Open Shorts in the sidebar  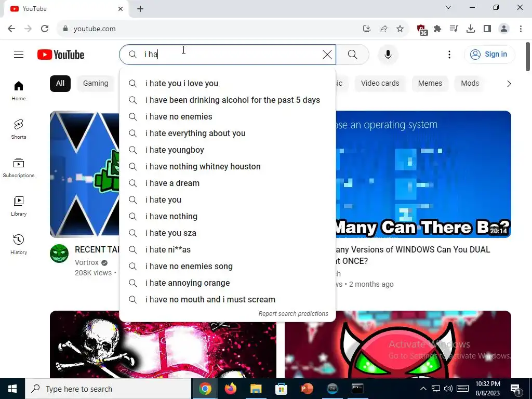[x=19, y=129]
